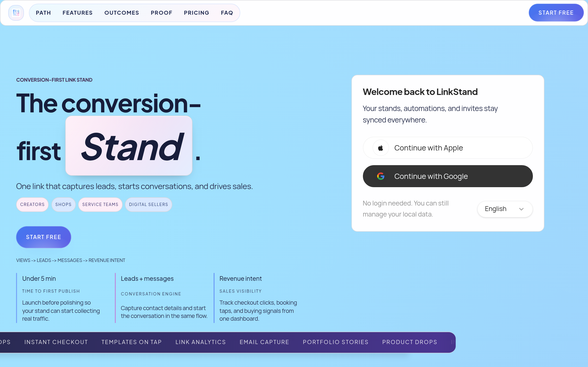
Task: Click Continue with Apple
Action: [447, 147]
